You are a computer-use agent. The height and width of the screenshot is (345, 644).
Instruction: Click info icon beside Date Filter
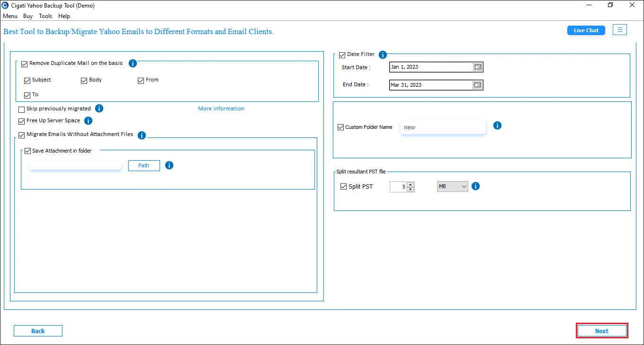[383, 54]
